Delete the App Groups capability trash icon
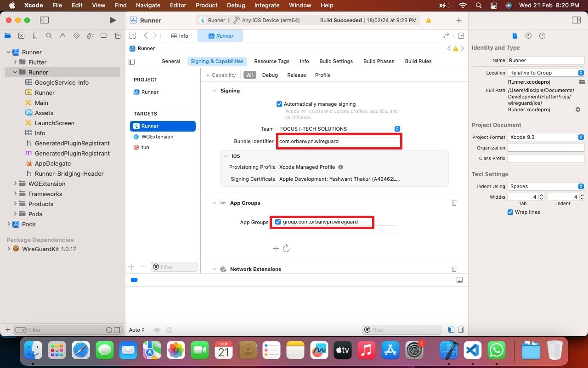 pyautogui.click(x=454, y=203)
